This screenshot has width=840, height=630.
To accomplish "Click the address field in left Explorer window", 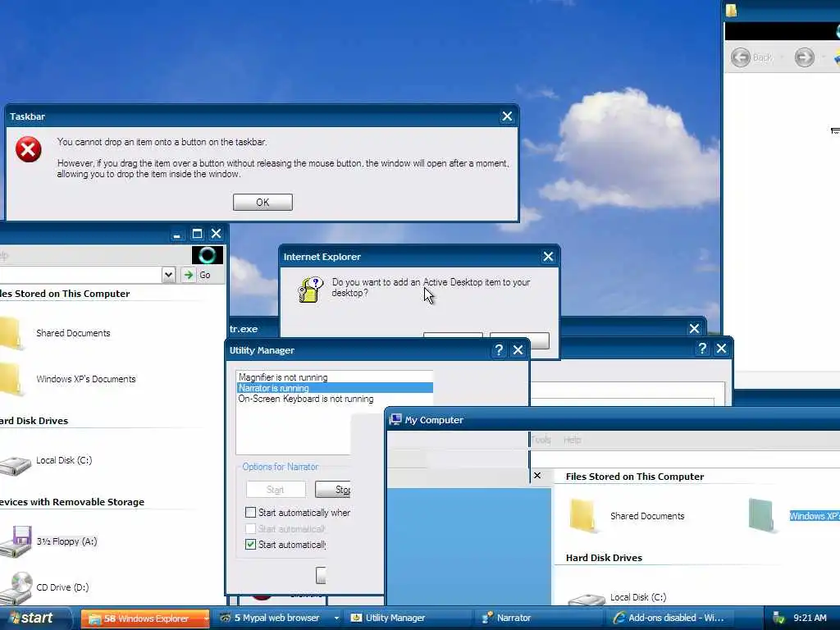I will pos(80,275).
